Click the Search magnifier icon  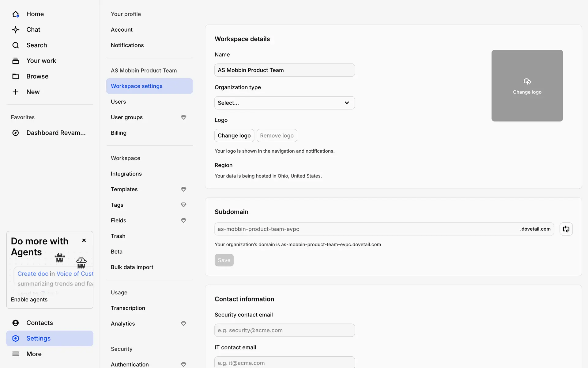pos(16,45)
